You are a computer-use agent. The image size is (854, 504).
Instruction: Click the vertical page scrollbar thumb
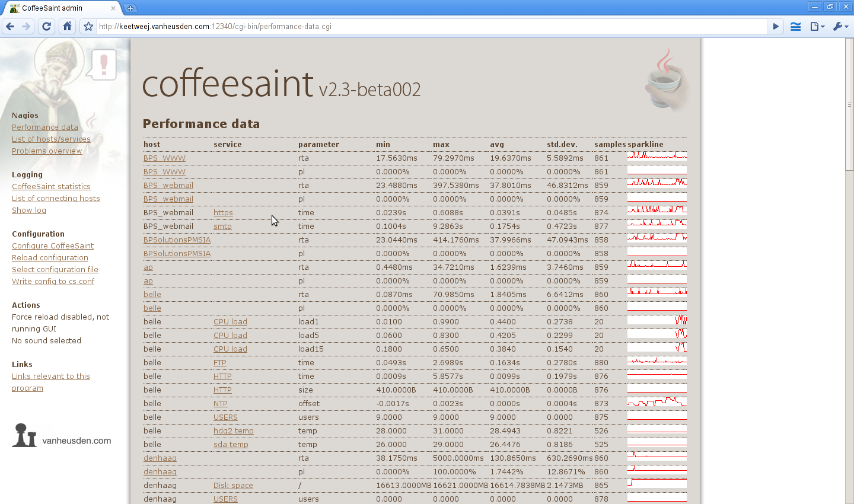click(x=849, y=105)
